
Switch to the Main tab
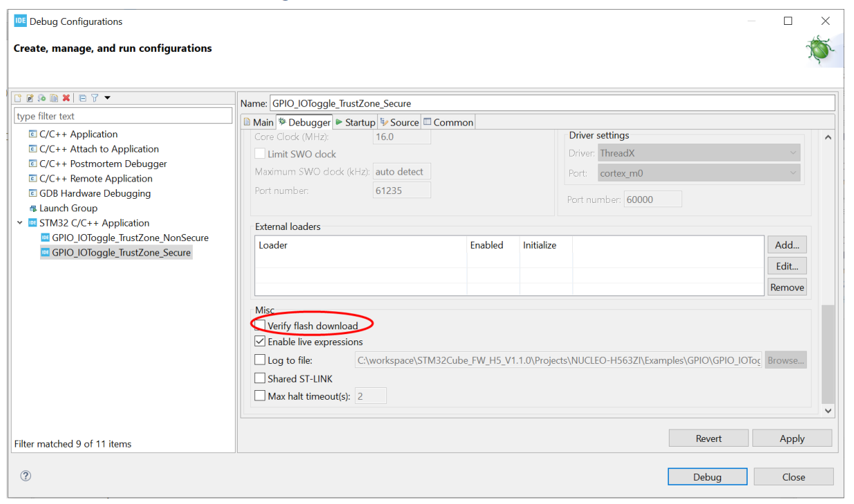[x=258, y=122]
